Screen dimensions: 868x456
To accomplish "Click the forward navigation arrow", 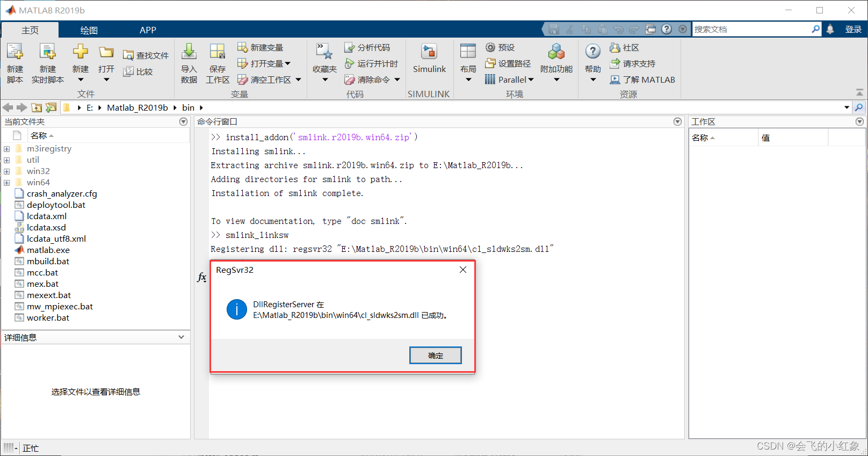I will [x=21, y=107].
